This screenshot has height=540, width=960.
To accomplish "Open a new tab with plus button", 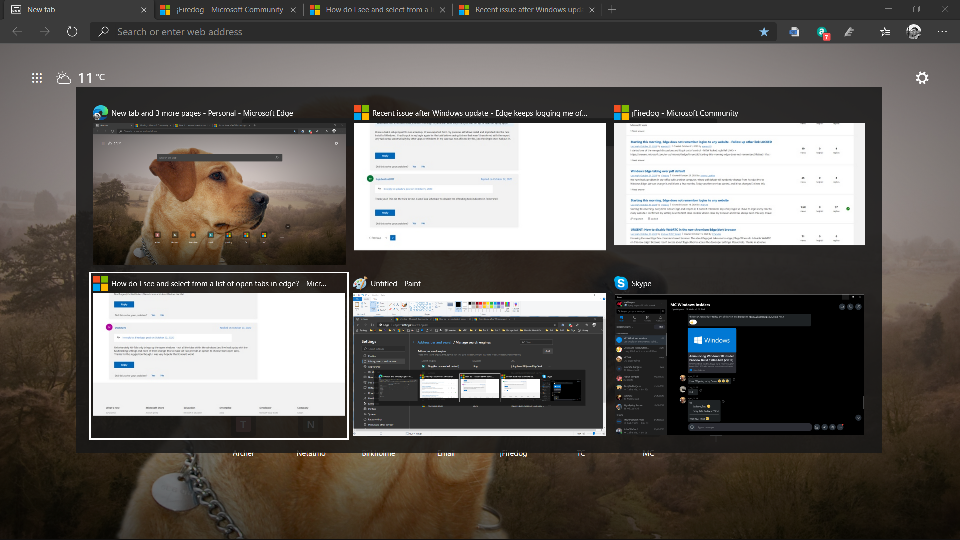I will point(612,10).
